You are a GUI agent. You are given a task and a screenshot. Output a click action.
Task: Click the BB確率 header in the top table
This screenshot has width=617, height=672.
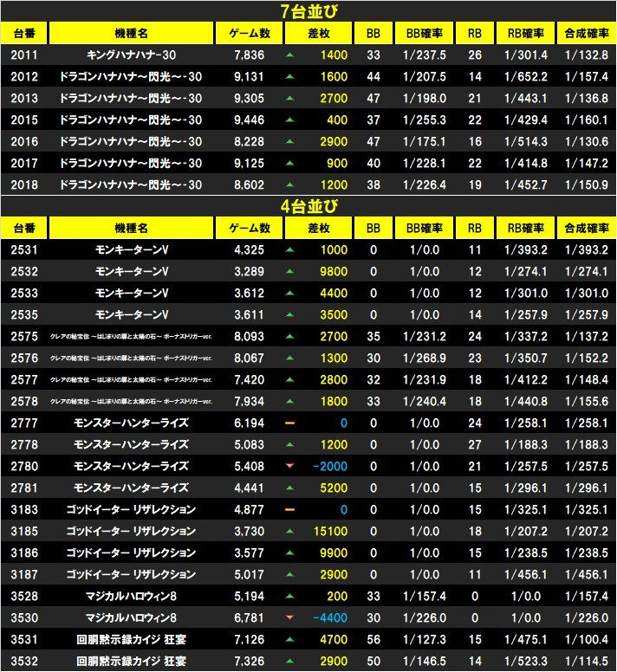click(424, 34)
